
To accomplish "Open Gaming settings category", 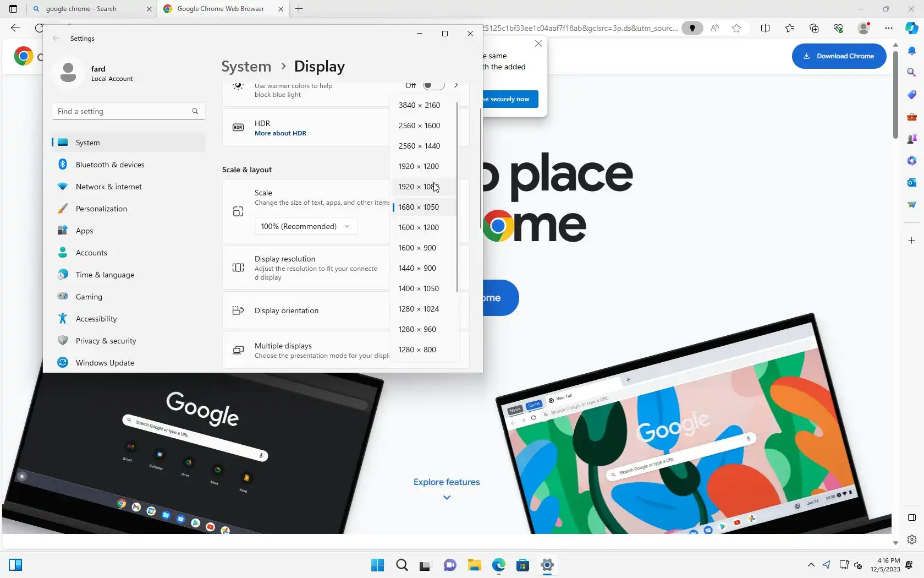I will tap(129, 297).
